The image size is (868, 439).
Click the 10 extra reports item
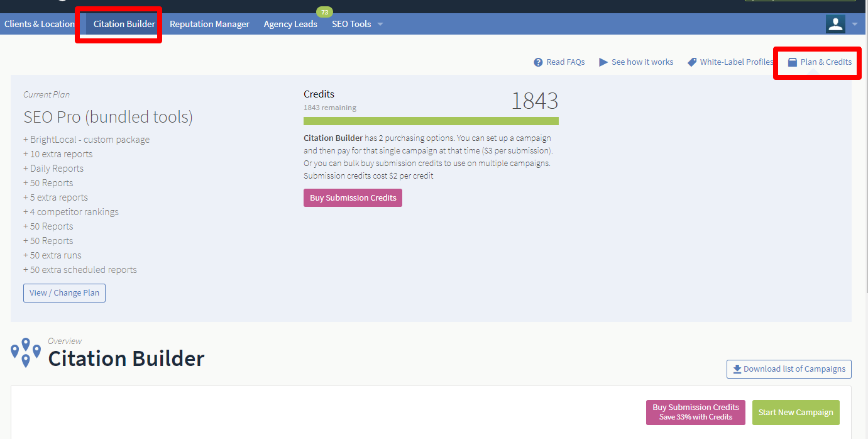58,154
